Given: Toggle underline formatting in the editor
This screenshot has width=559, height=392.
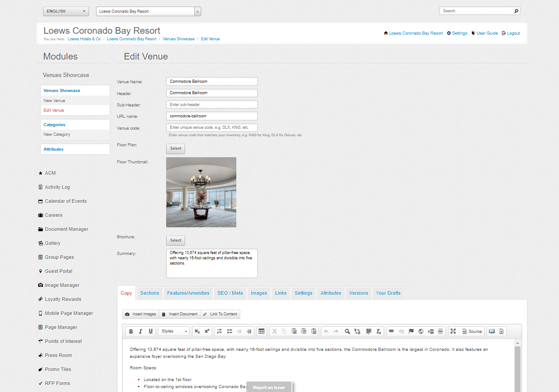Looking at the screenshot, I should (151, 332).
